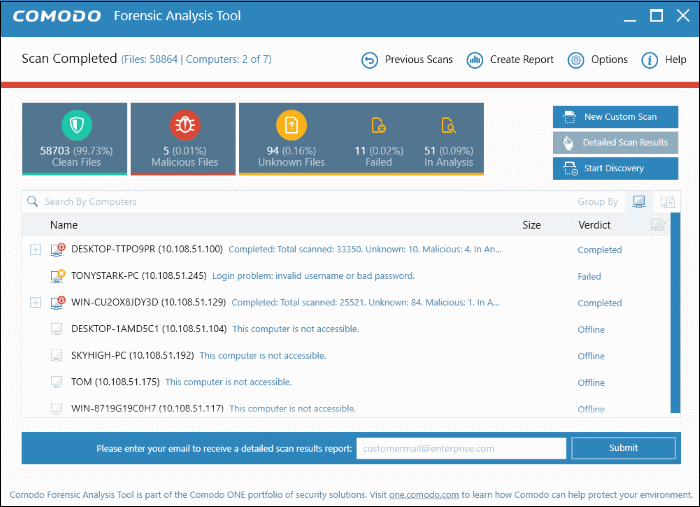Expand WIN-CU2OX8JDY3D row details
Image resolution: width=700 pixels, height=507 pixels.
coord(36,302)
